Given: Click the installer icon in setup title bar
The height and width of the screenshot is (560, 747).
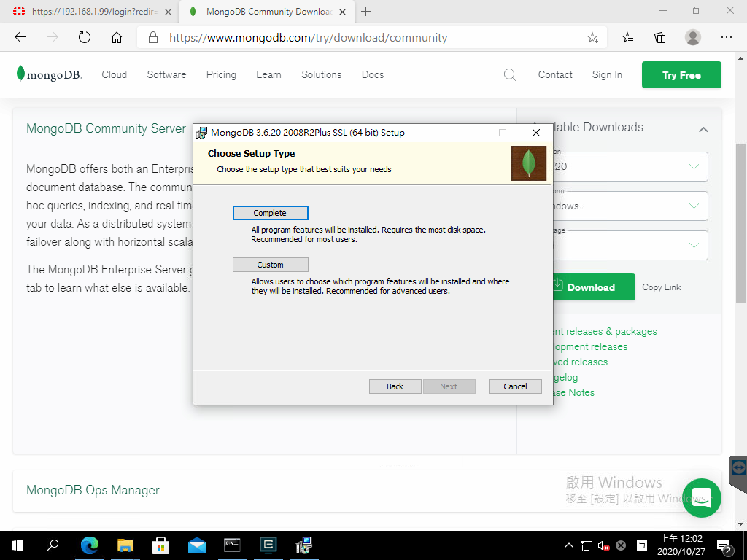Looking at the screenshot, I should coord(202,133).
